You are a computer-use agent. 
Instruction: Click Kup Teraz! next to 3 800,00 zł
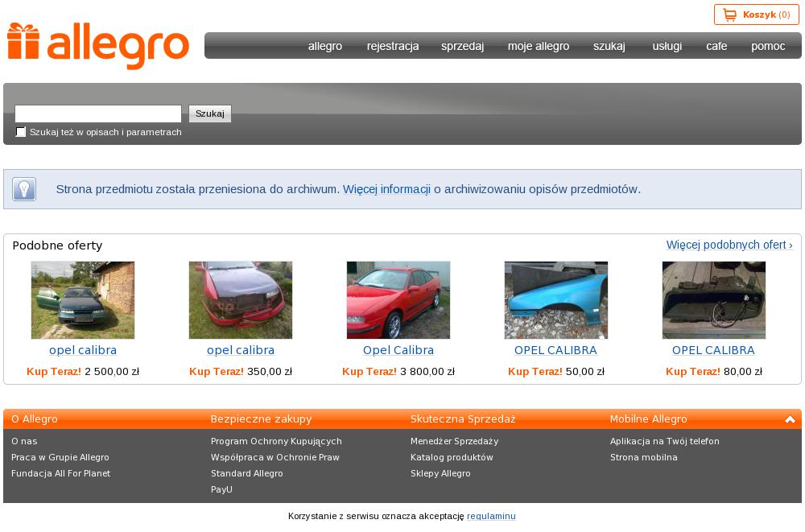(369, 371)
